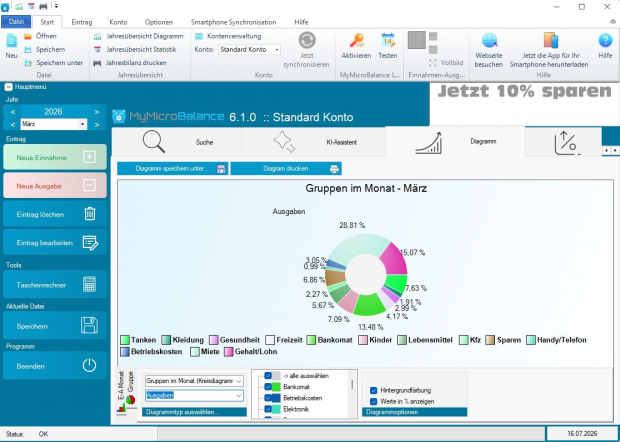This screenshot has height=442, width=620.
Task: Go to the next month arrow
Action: click(96, 125)
